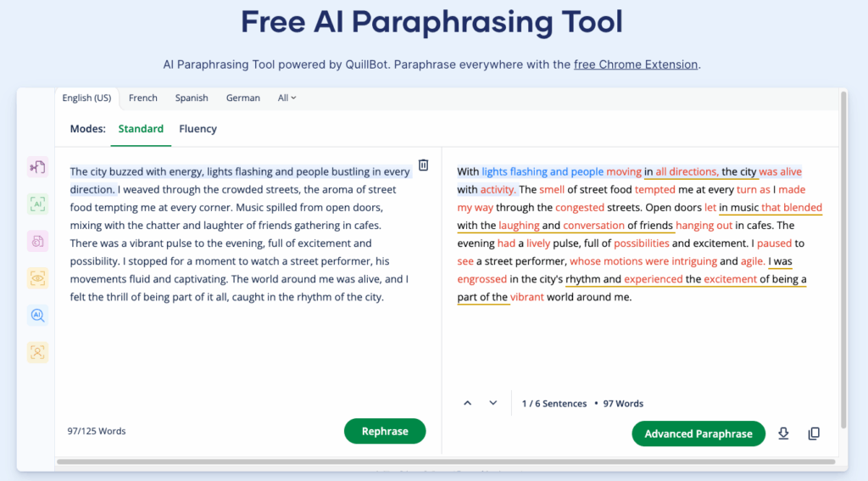
Task: Click the '1 / 6 Sentences' indicator
Action: pyautogui.click(x=554, y=404)
